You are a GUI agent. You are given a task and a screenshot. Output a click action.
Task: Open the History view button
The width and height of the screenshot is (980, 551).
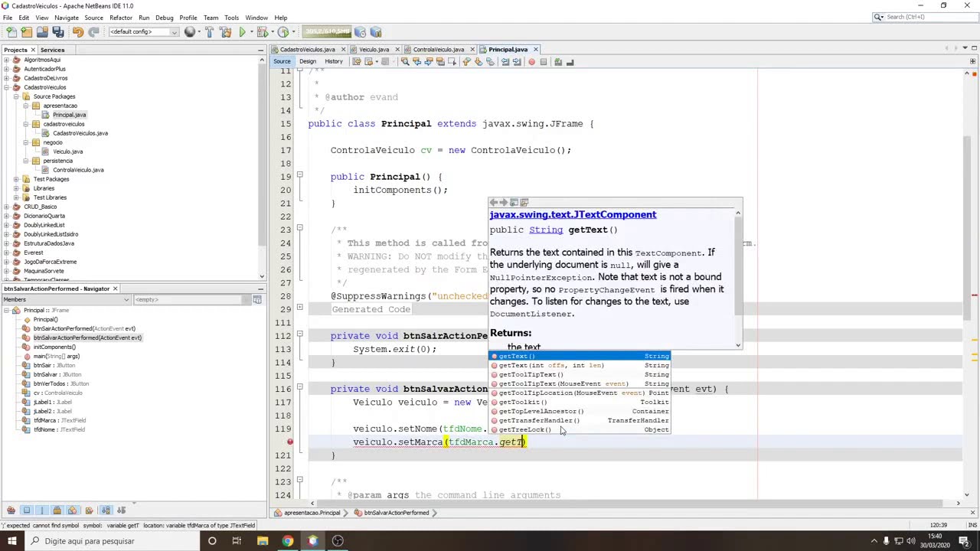(x=334, y=61)
